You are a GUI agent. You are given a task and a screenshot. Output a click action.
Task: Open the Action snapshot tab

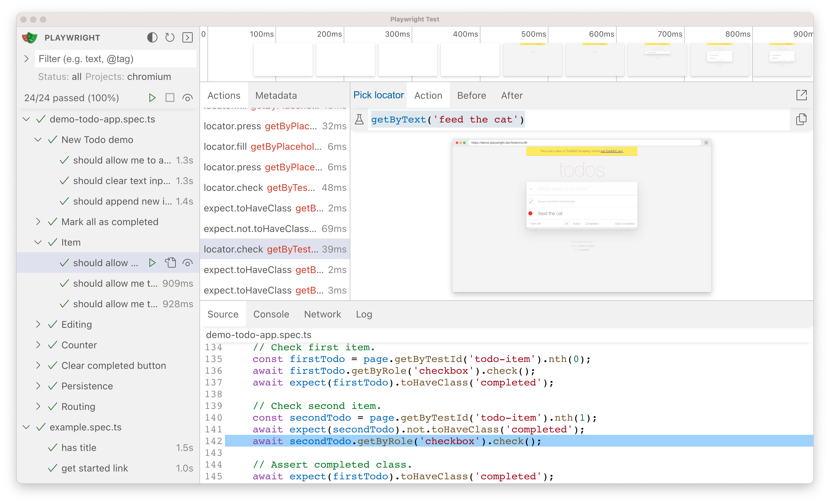click(428, 95)
